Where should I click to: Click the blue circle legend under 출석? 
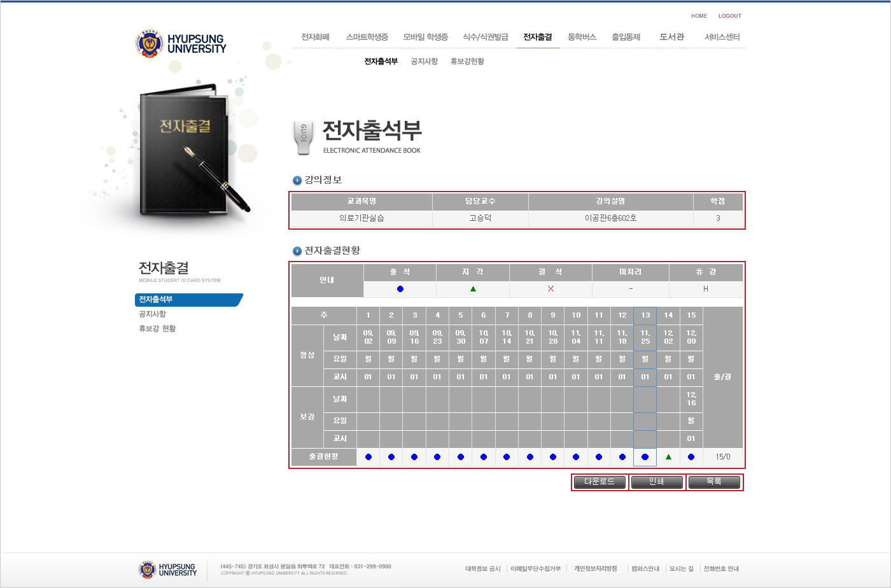400,289
